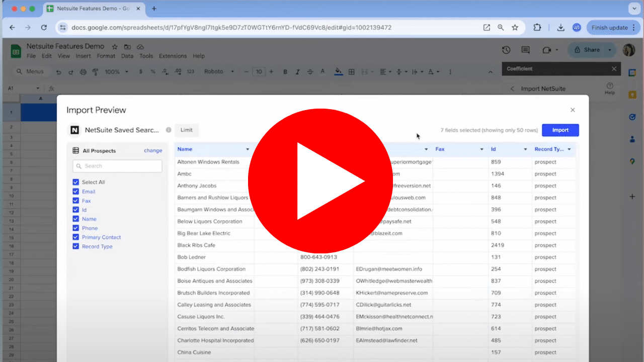This screenshot has height=362, width=644.
Task: Click the blue Import button
Action: click(560, 130)
